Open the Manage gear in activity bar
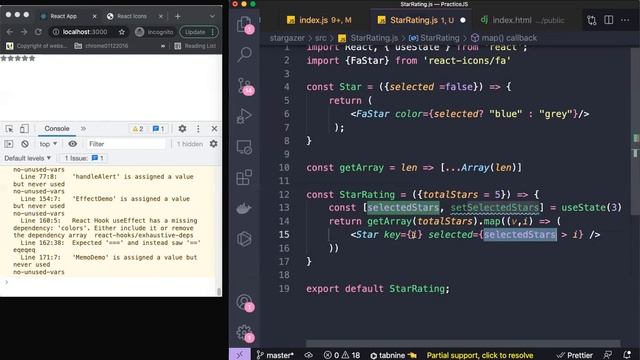 coord(244,333)
